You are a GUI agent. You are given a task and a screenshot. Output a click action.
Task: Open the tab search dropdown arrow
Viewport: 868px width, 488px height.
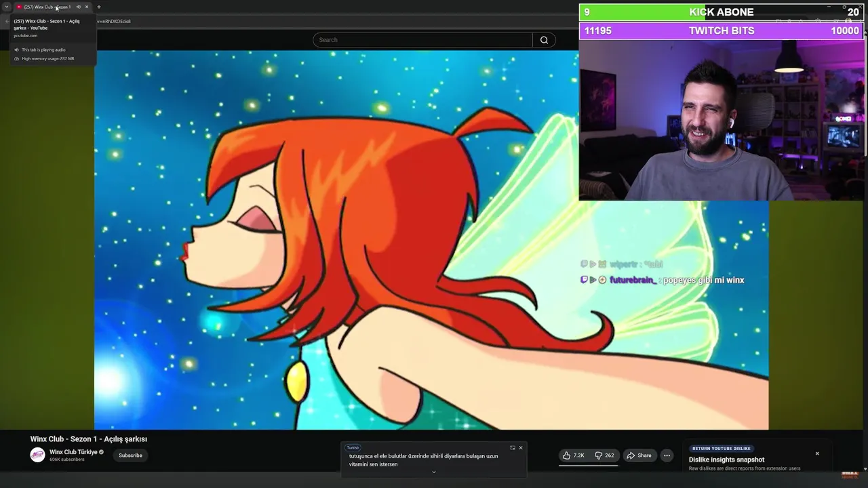(x=7, y=7)
